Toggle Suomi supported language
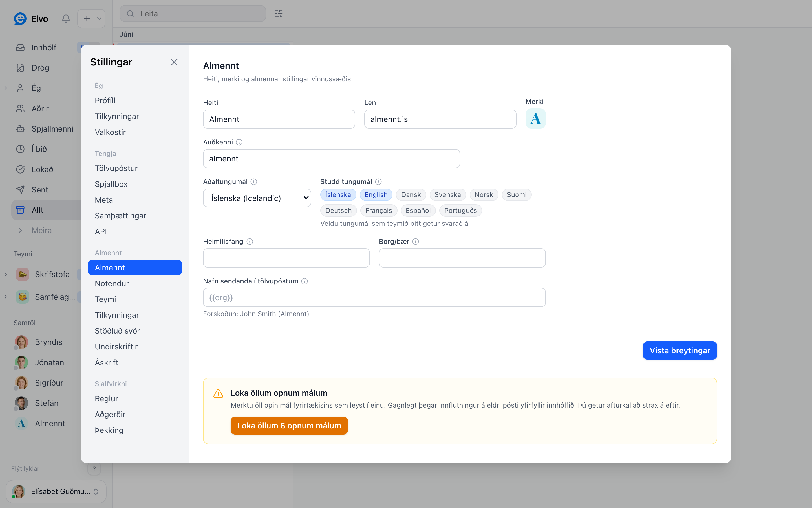812x508 pixels. pos(517,194)
